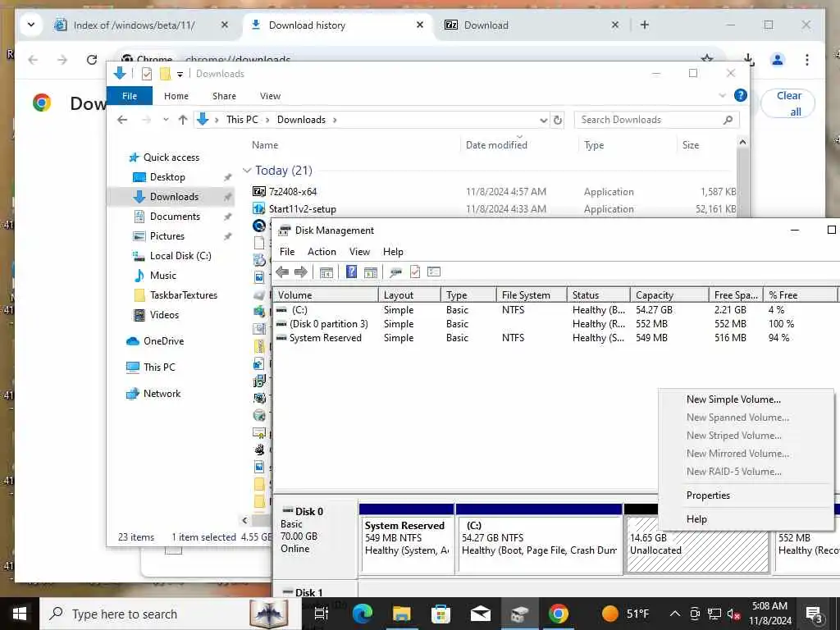Sort by the Capacity column header
Screen dimensions: 840x630
(669, 295)
